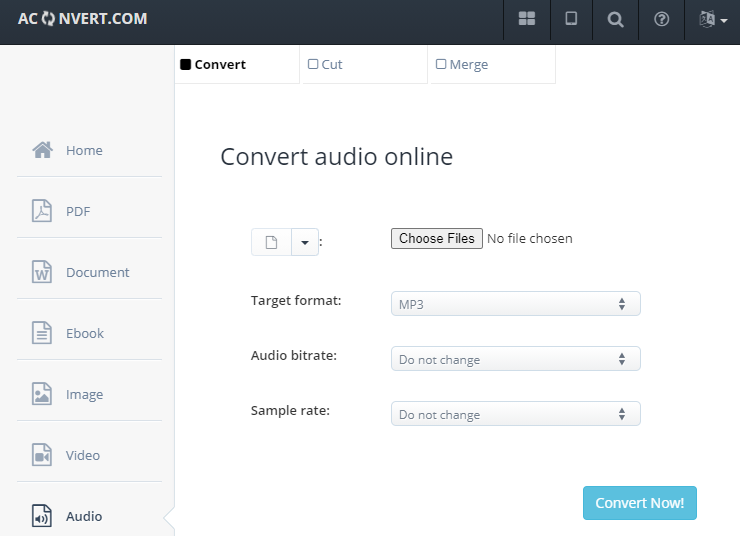Viewport: 740px width, 536px height.
Task: Click the local file source button
Action: tap(271, 242)
